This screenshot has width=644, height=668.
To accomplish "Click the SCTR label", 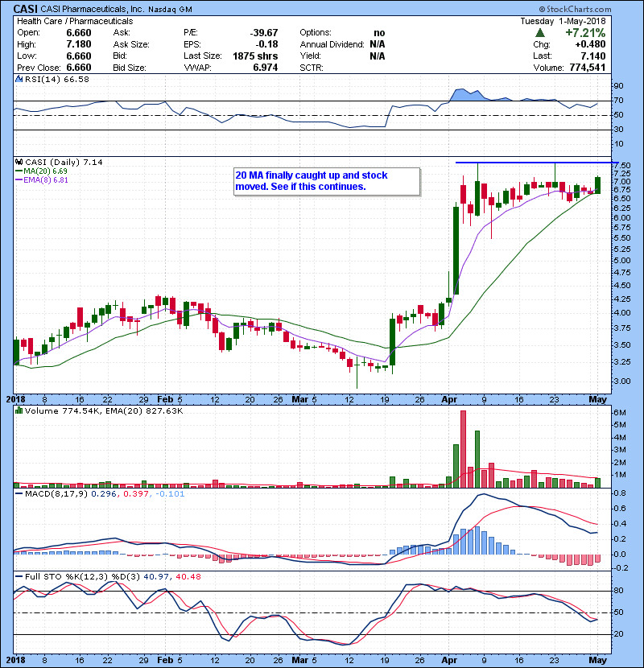I will (x=311, y=68).
